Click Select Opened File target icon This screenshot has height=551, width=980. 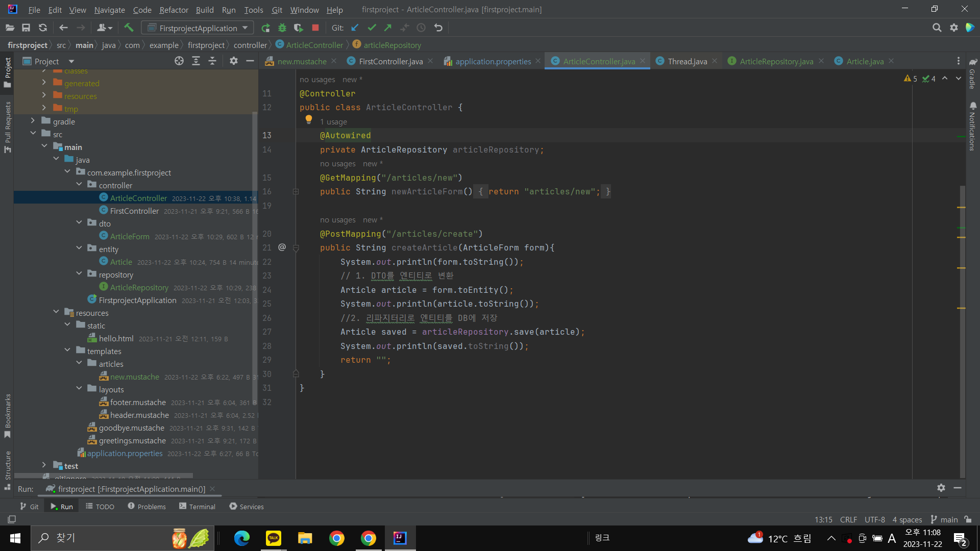point(179,61)
